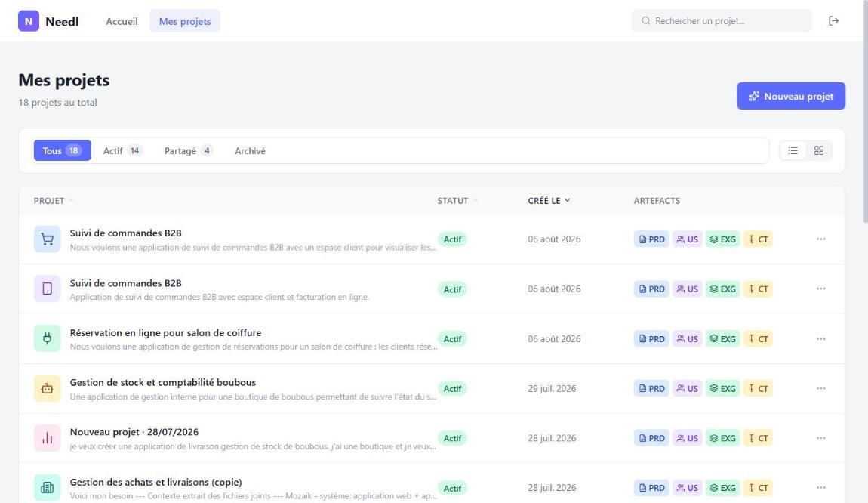Open Gestion des achats et livraisons (copie)
The width and height of the screenshot is (868, 503).
point(155,482)
